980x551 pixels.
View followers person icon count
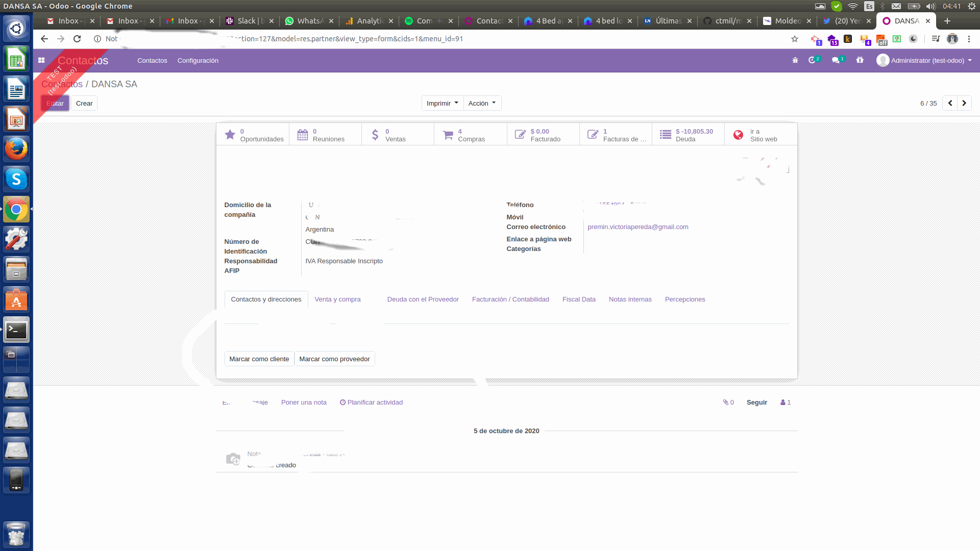point(786,403)
